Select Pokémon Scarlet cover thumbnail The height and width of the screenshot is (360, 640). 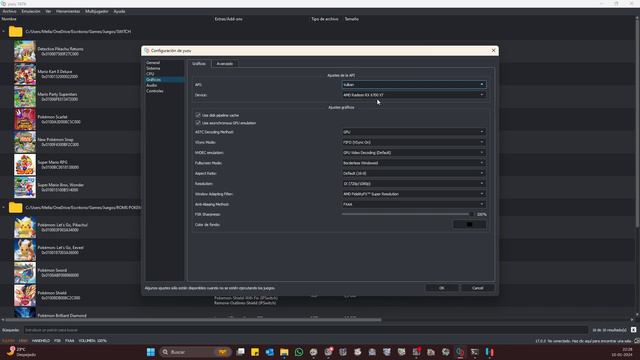pos(25,119)
